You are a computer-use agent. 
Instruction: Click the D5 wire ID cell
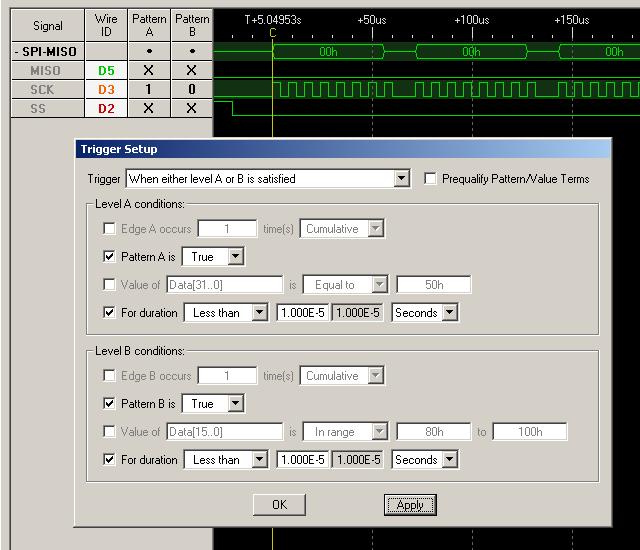106,70
